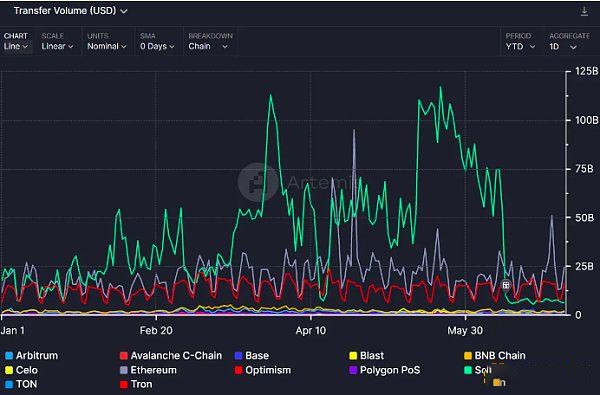Click the Feb 20 x-axis label
600x395 pixels.
tap(156, 330)
